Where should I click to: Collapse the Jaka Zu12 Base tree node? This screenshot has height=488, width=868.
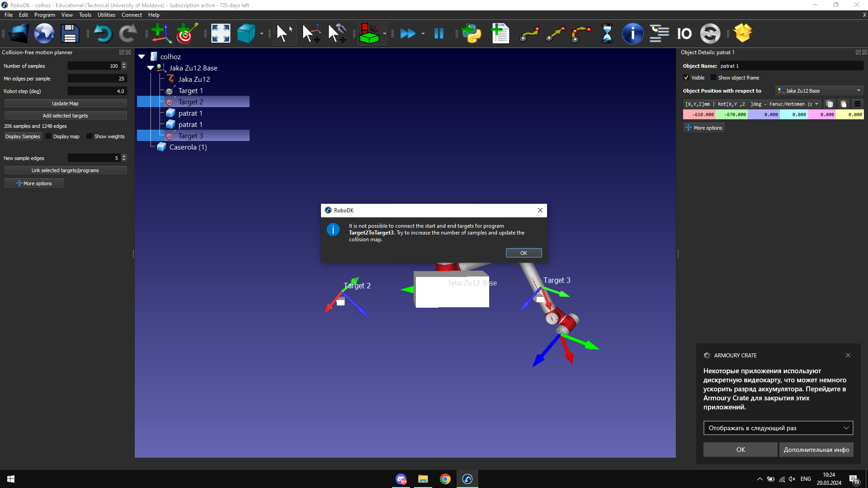151,68
